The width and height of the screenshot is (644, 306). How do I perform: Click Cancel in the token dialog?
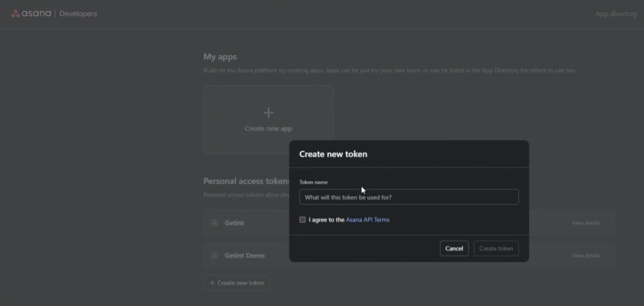pyautogui.click(x=454, y=248)
